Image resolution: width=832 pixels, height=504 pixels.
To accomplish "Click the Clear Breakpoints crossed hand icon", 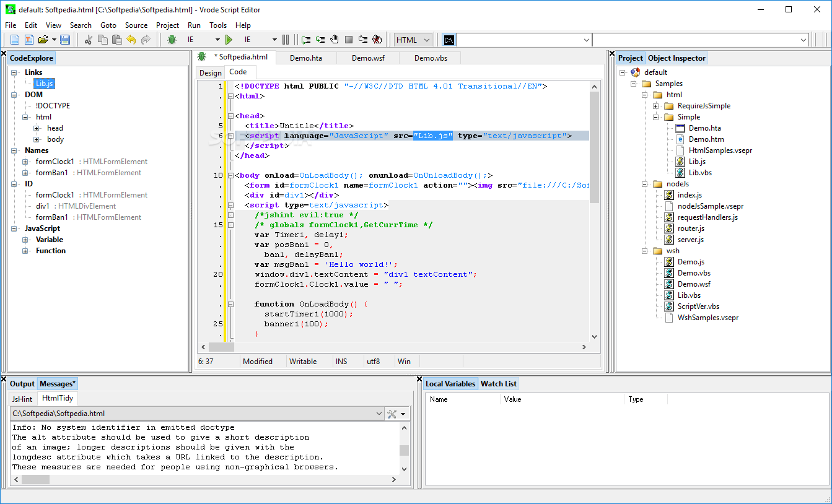I will click(377, 40).
